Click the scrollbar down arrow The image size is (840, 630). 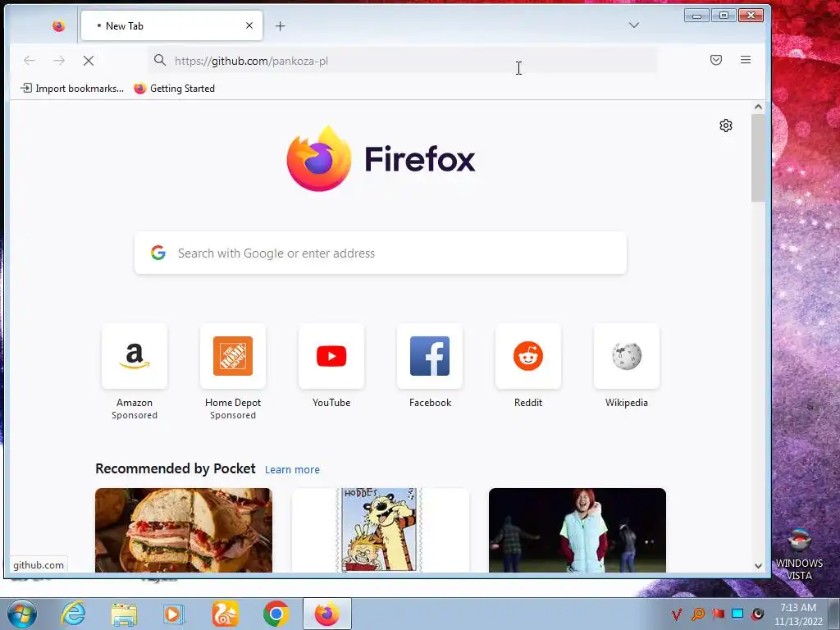pos(758,566)
